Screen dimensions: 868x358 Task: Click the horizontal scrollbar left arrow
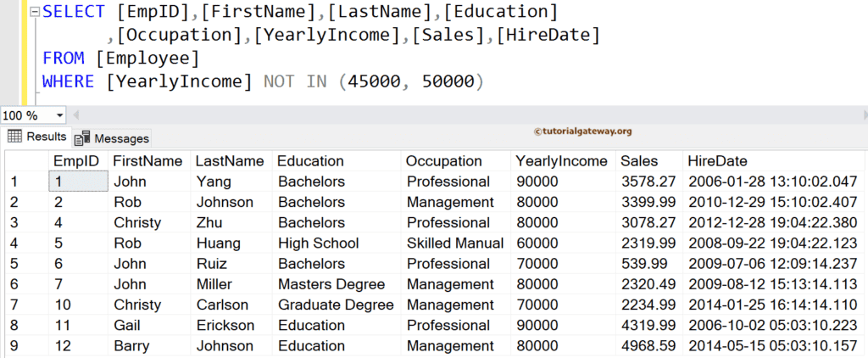click(x=78, y=115)
